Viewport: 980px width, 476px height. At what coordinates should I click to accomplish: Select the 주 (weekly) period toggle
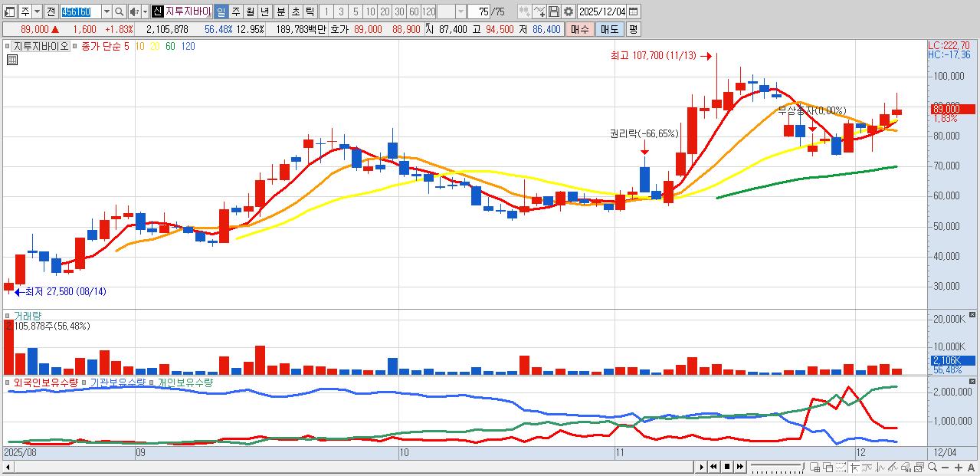pyautogui.click(x=235, y=11)
